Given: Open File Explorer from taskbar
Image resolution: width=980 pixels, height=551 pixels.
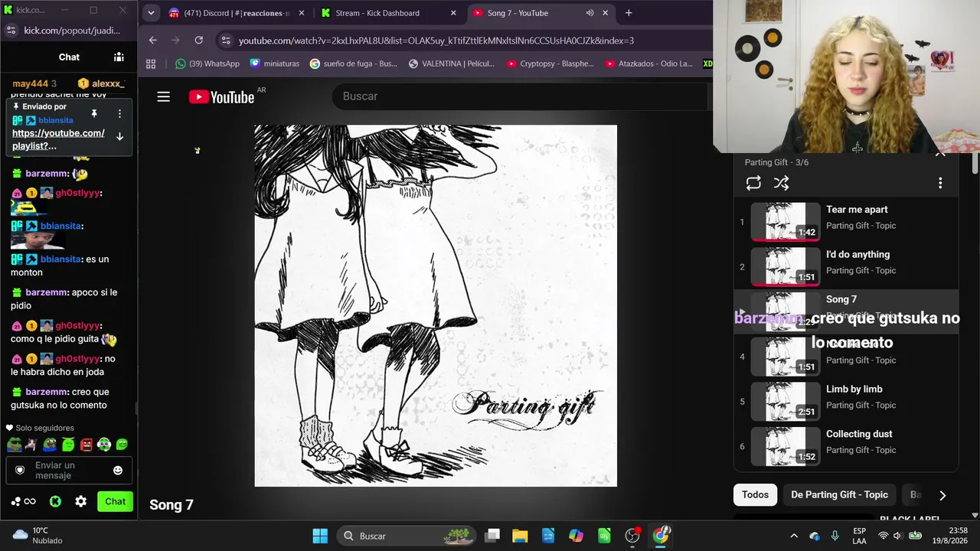Looking at the screenshot, I should [520, 536].
